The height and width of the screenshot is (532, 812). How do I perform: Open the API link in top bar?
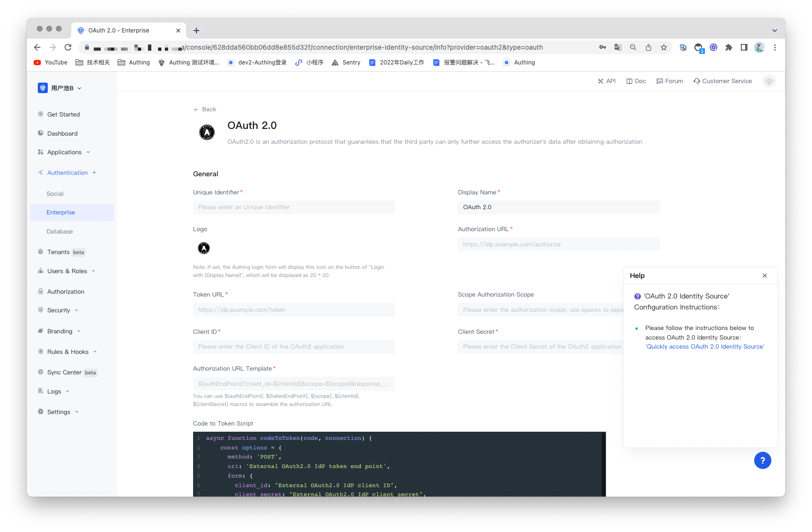pyautogui.click(x=606, y=81)
